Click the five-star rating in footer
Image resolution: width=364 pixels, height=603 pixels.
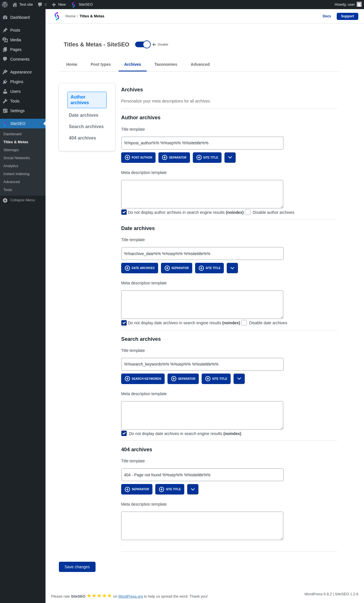99,596
